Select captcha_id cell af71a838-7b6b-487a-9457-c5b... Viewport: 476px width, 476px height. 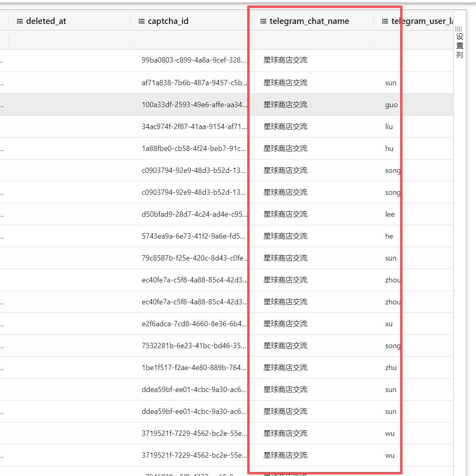click(x=194, y=82)
